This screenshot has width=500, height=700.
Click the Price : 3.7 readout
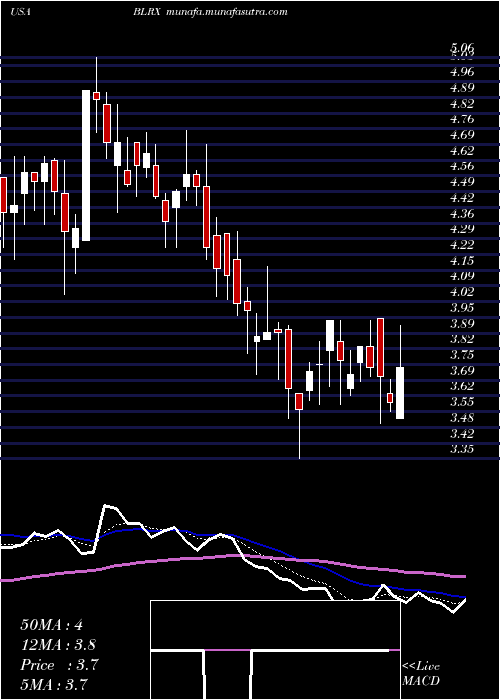click(x=59, y=665)
